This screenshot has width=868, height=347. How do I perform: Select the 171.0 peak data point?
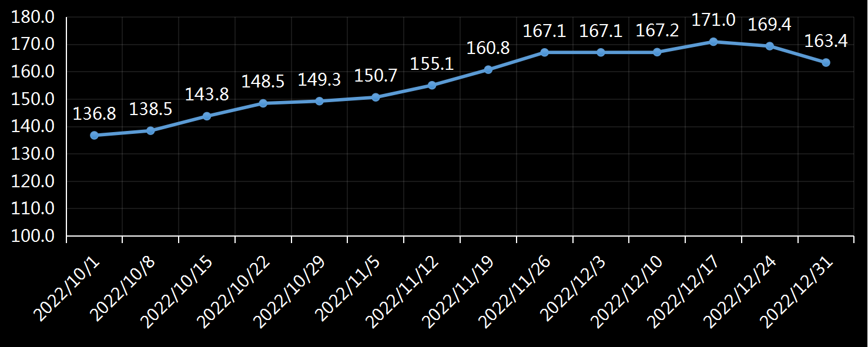click(713, 42)
